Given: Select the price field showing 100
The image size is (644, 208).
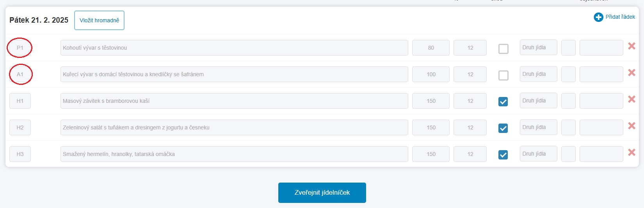Looking at the screenshot, I should coord(431,74).
